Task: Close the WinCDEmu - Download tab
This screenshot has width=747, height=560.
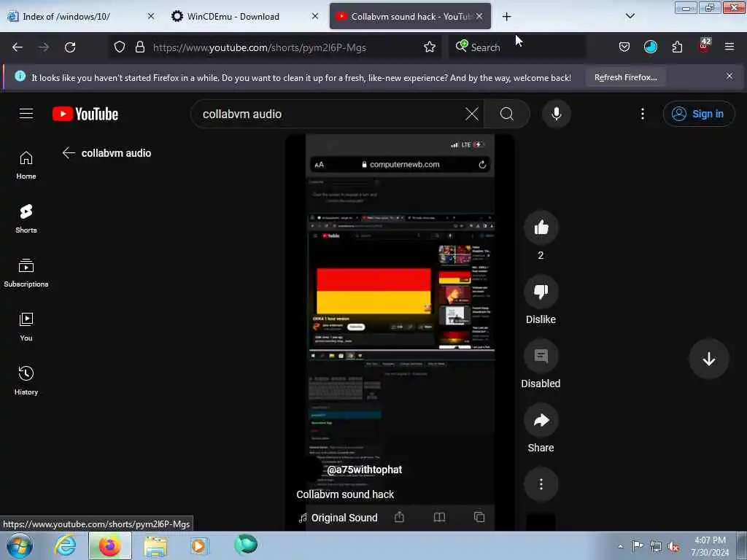Action: click(315, 16)
